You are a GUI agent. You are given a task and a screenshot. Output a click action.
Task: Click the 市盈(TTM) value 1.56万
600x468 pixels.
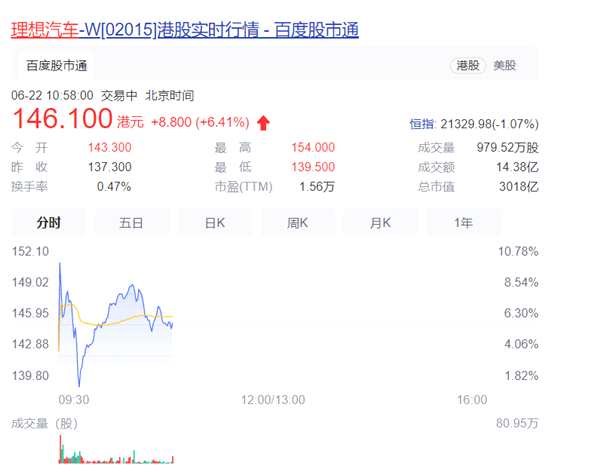[317, 187]
